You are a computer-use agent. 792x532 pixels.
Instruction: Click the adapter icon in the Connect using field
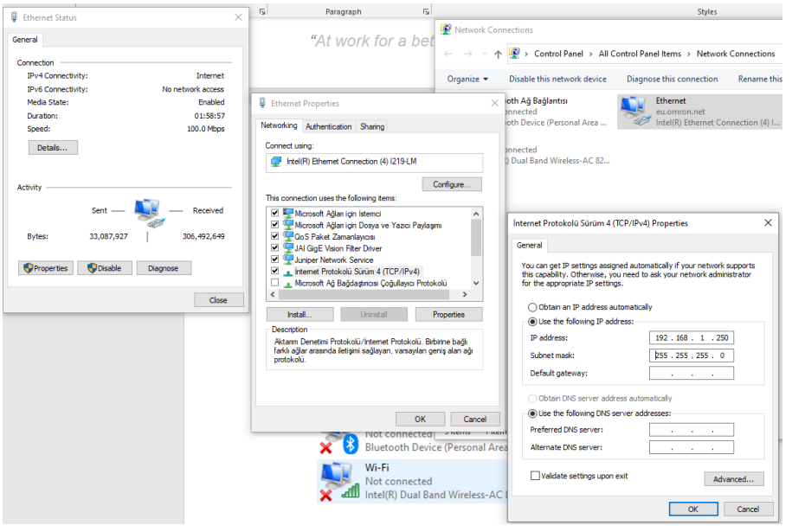[x=276, y=162]
